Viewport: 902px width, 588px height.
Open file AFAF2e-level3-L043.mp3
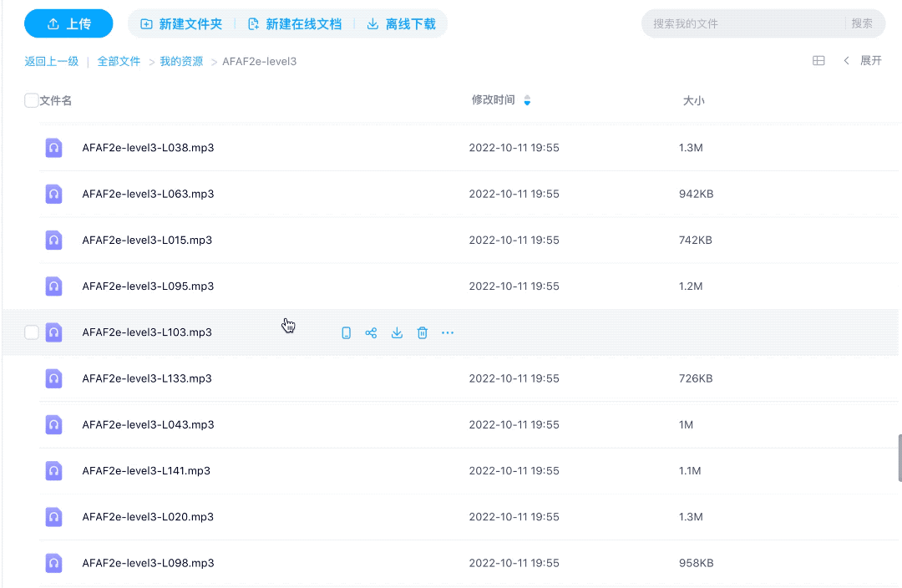pos(148,424)
